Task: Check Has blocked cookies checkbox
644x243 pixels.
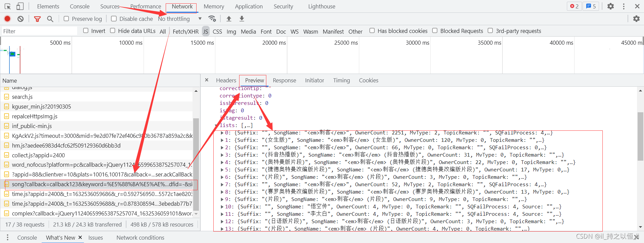Action: (x=372, y=31)
